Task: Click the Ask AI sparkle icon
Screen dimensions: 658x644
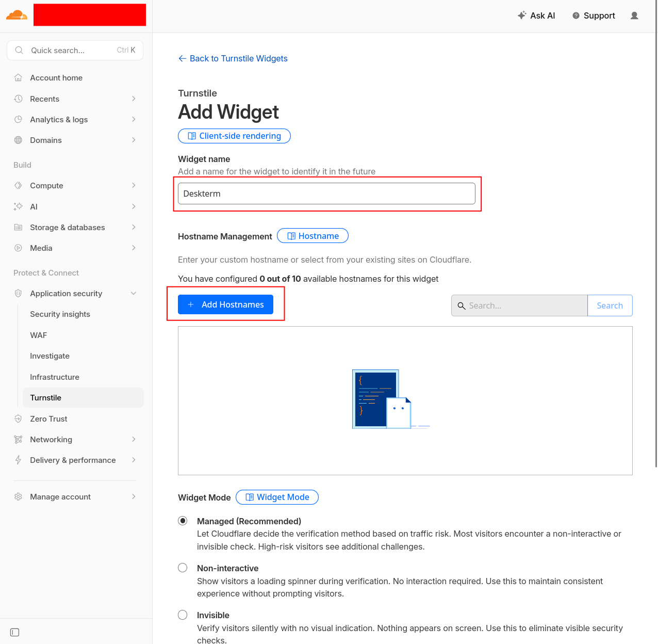Action: [522, 15]
